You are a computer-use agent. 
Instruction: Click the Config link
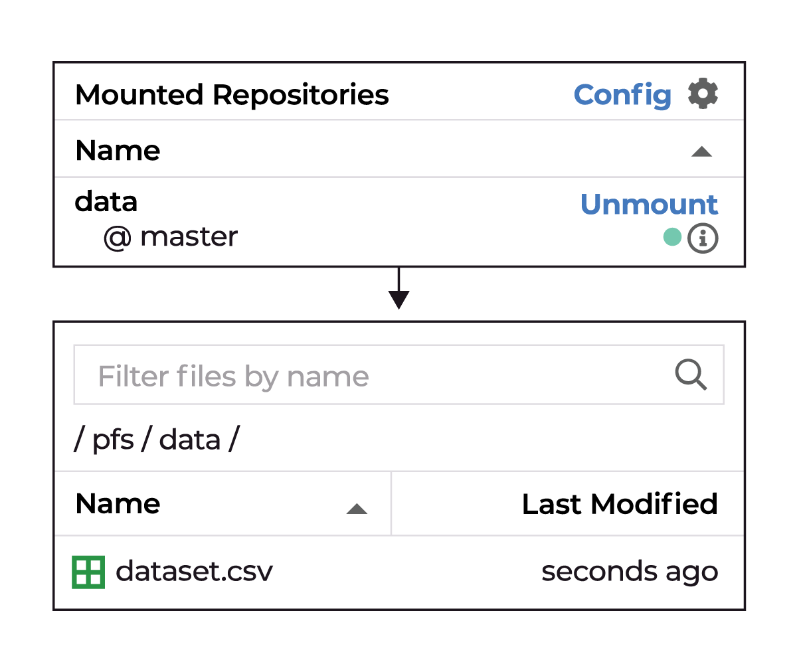pos(622,95)
